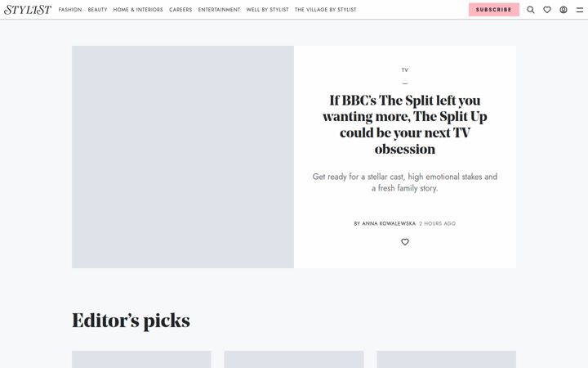Open Well by Stylist section
The height and width of the screenshot is (368, 588).
267,10
